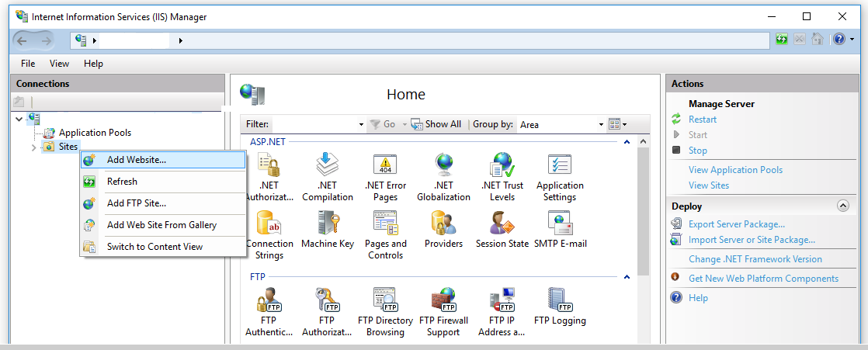Open the Go button dropdown arrow
Screen dimensions: 868x350
click(x=404, y=124)
